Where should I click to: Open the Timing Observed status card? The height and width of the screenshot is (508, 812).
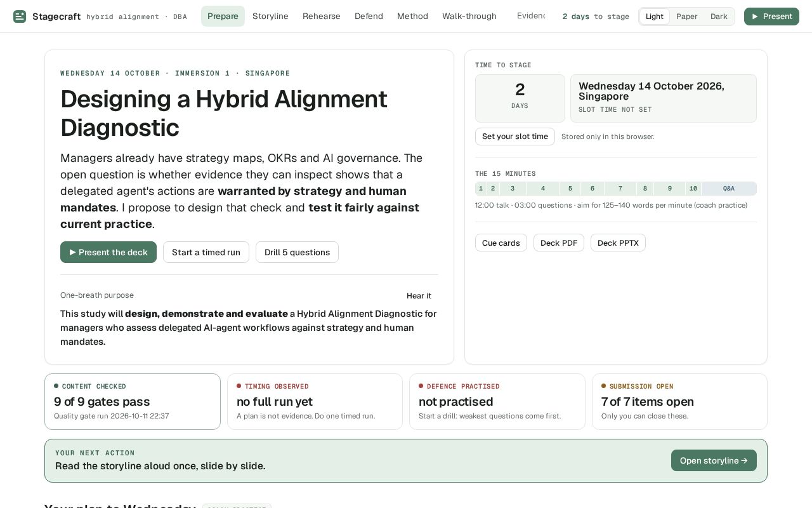315,401
